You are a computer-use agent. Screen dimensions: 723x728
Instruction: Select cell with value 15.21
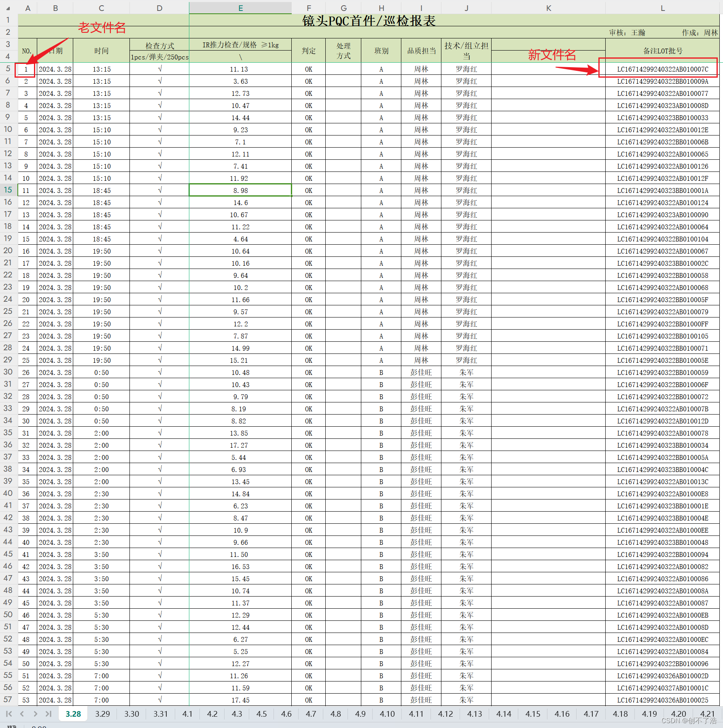[240, 360]
